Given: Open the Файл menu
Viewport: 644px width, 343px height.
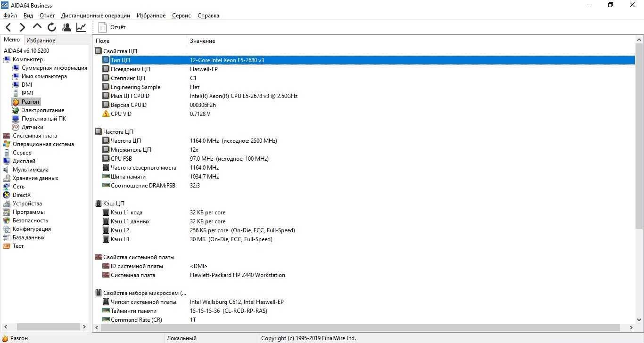Looking at the screenshot, I should 10,16.
